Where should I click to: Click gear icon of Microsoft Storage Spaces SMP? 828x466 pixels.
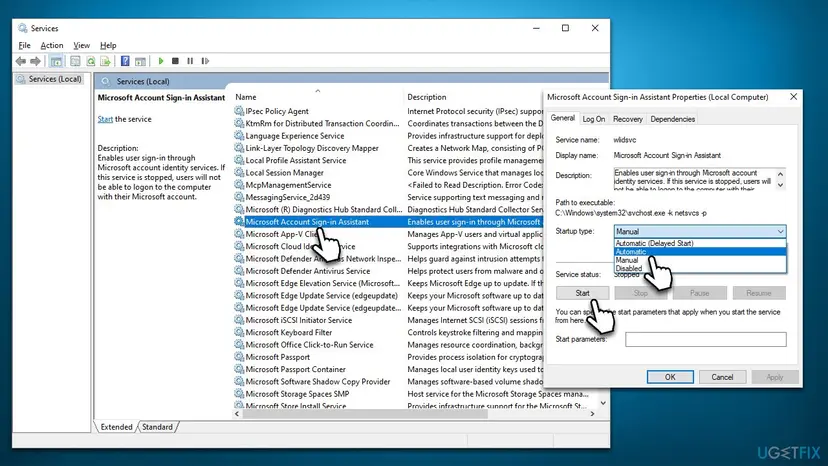pos(239,394)
